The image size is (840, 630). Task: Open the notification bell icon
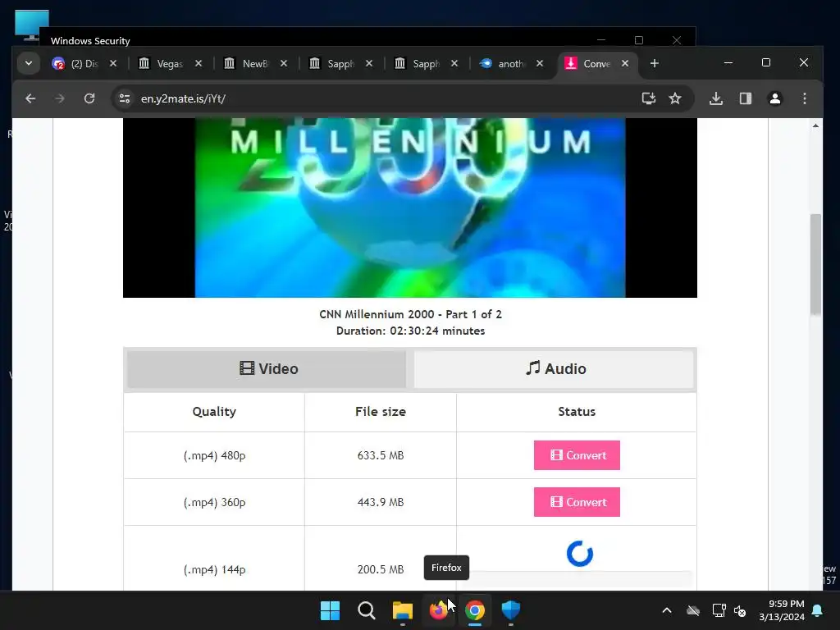(818, 610)
